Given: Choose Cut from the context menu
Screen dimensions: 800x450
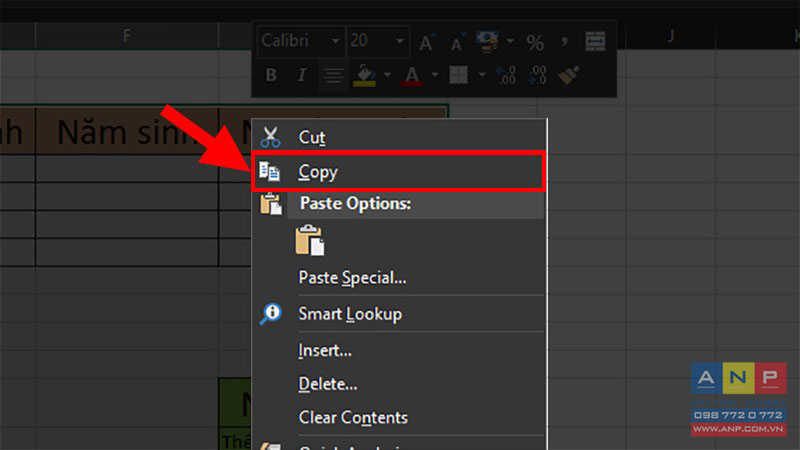Looking at the screenshot, I should click(399, 137).
